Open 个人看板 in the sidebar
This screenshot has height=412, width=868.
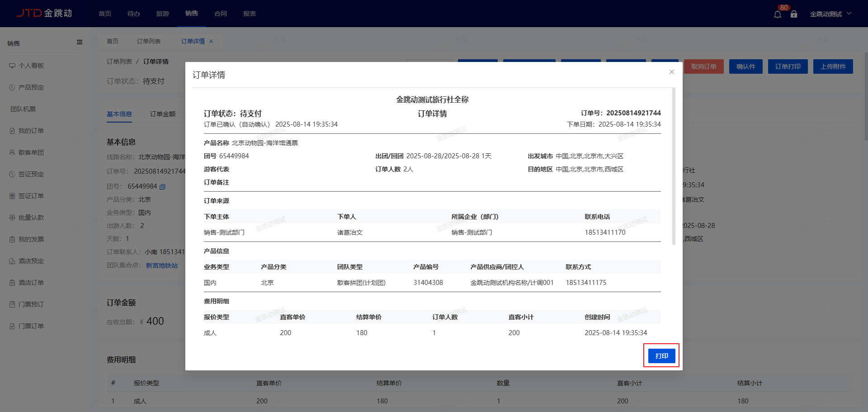(31, 66)
